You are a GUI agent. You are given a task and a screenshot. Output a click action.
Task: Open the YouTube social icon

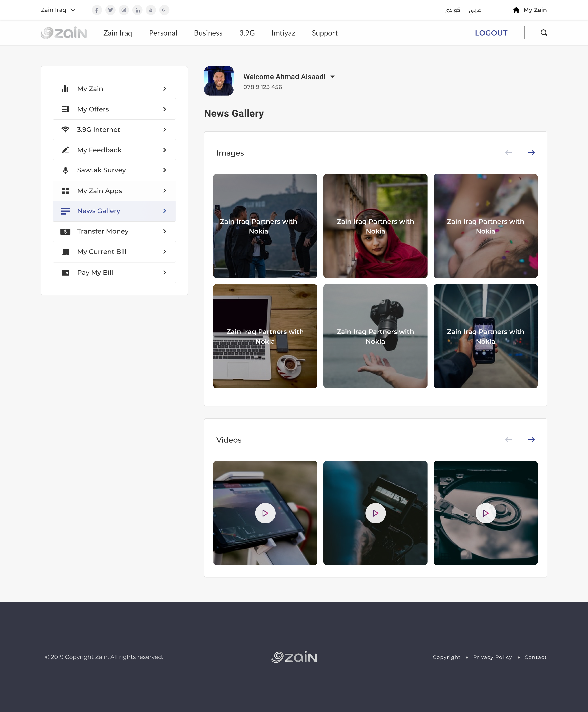(151, 10)
